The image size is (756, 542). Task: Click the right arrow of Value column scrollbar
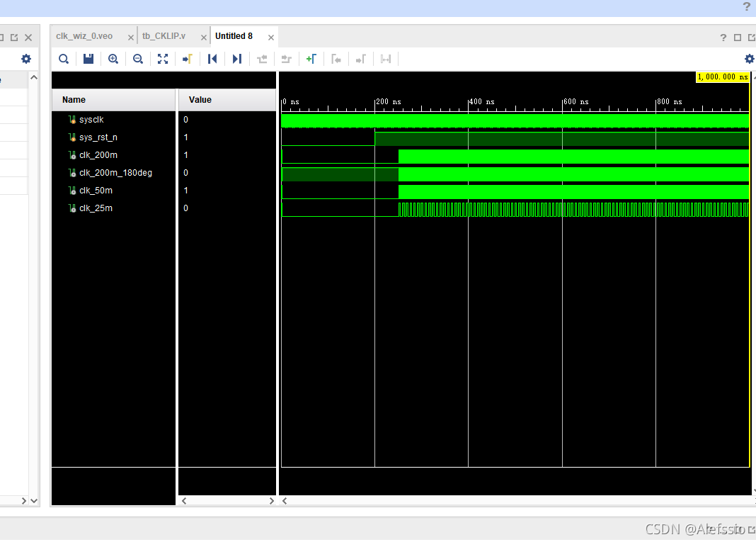pyautogui.click(x=271, y=501)
